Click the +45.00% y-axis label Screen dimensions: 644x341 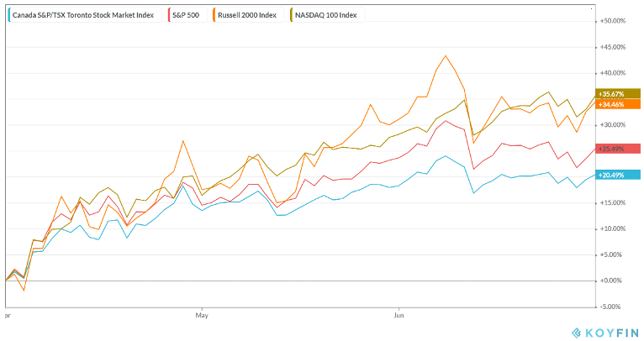(x=612, y=47)
